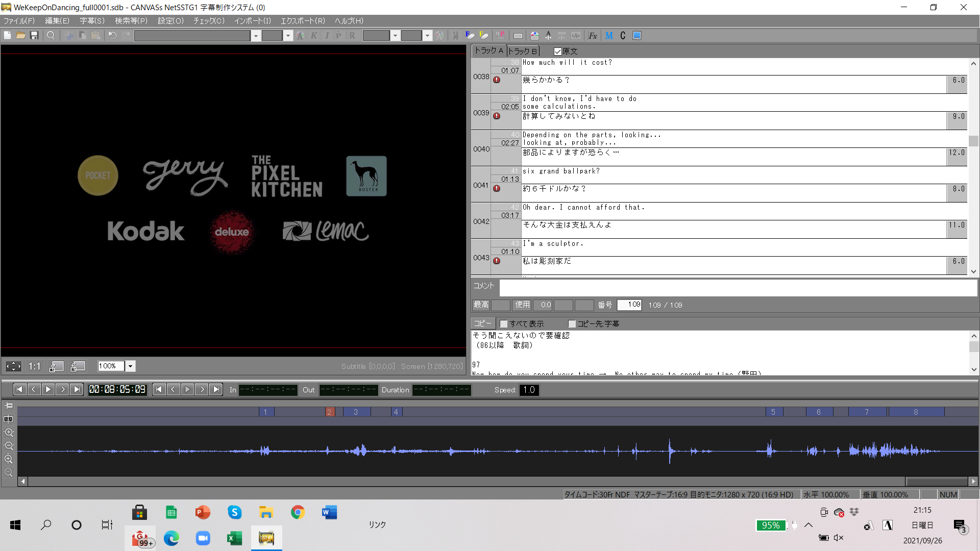Expand the toolbar dropdown right of the R icon
The height and width of the screenshot is (551, 980).
[395, 35]
